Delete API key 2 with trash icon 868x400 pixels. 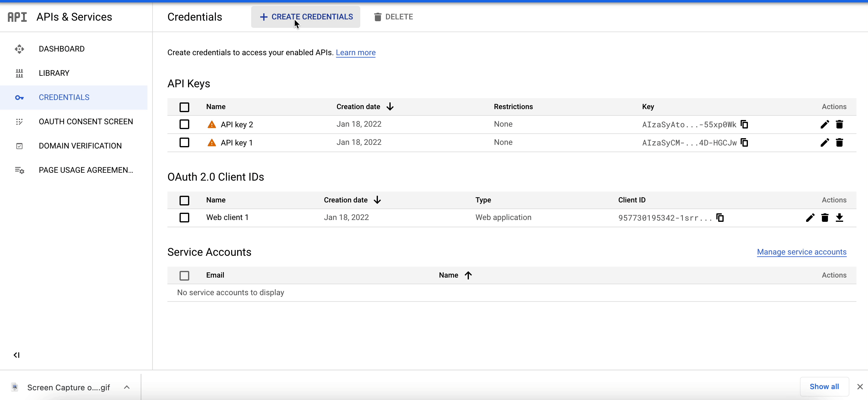coord(839,124)
